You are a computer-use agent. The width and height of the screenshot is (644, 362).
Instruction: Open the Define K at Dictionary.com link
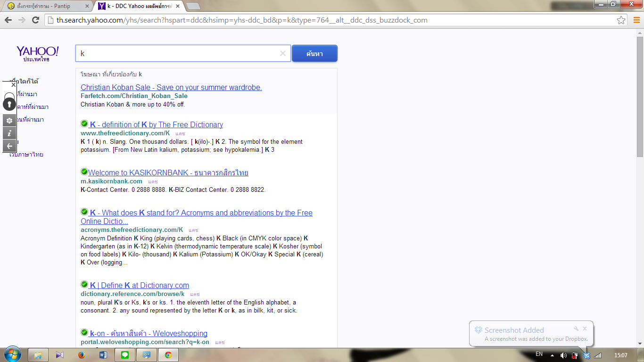[x=139, y=285]
